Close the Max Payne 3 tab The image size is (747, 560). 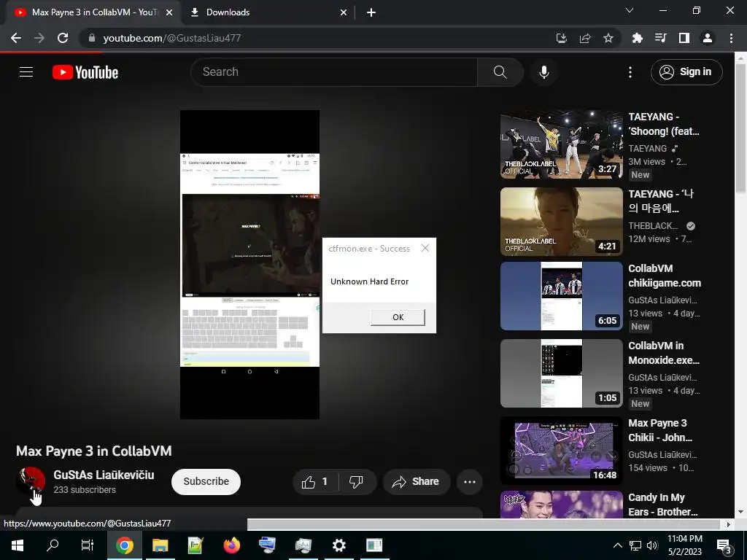click(x=169, y=12)
